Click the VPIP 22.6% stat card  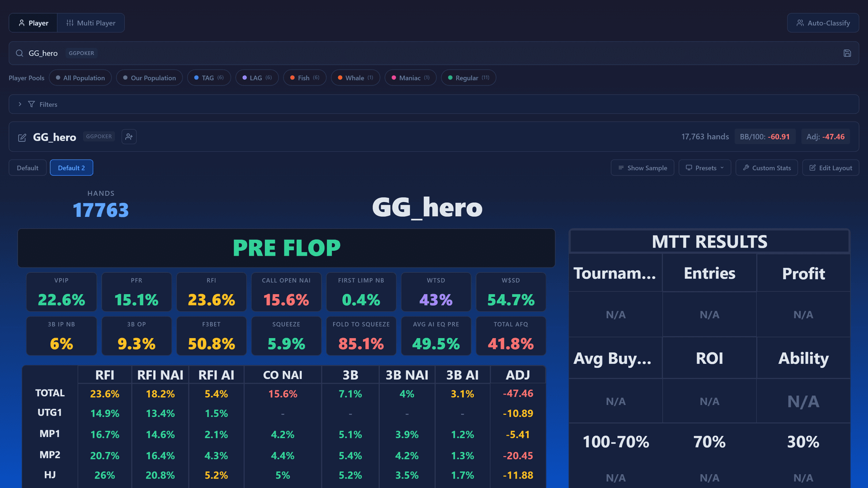pos(61,292)
